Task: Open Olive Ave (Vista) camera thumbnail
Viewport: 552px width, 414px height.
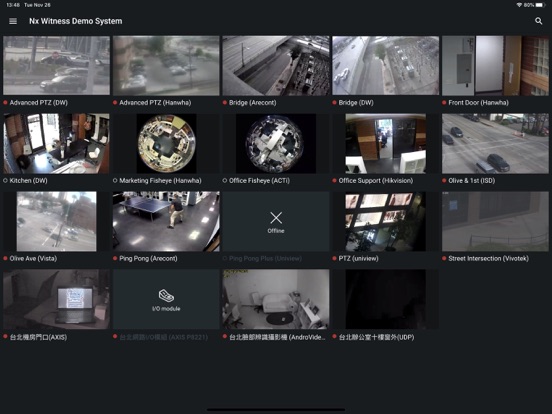Action: [x=56, y=221]
